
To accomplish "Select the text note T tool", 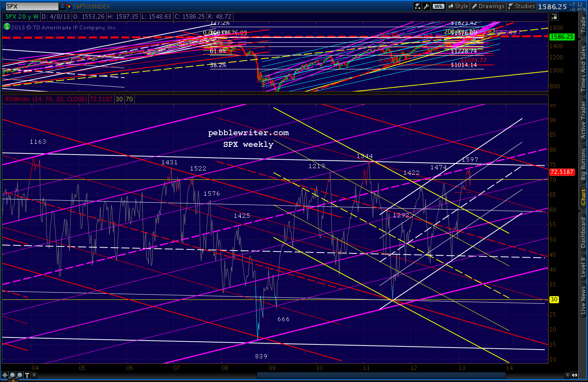I will click(x=27, y=375).
